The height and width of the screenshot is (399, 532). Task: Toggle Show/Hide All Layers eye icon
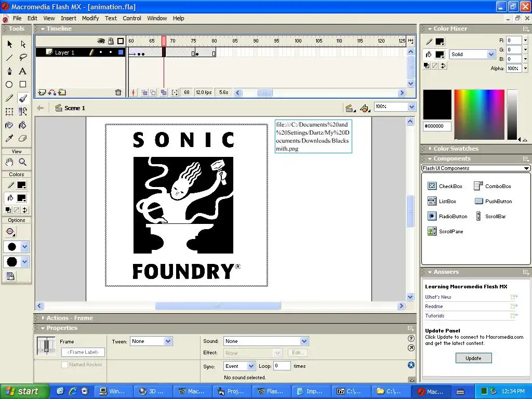pos(101,41)
